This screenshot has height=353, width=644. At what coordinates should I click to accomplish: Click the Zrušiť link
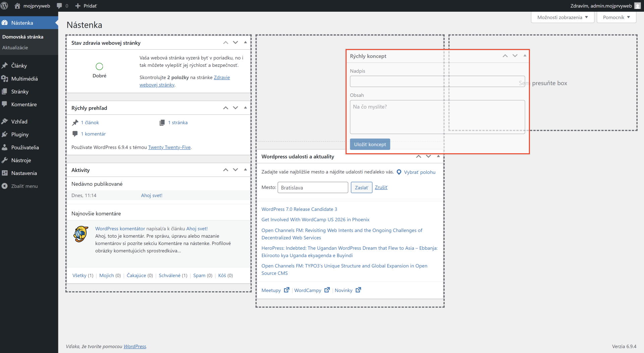point(381,187)
